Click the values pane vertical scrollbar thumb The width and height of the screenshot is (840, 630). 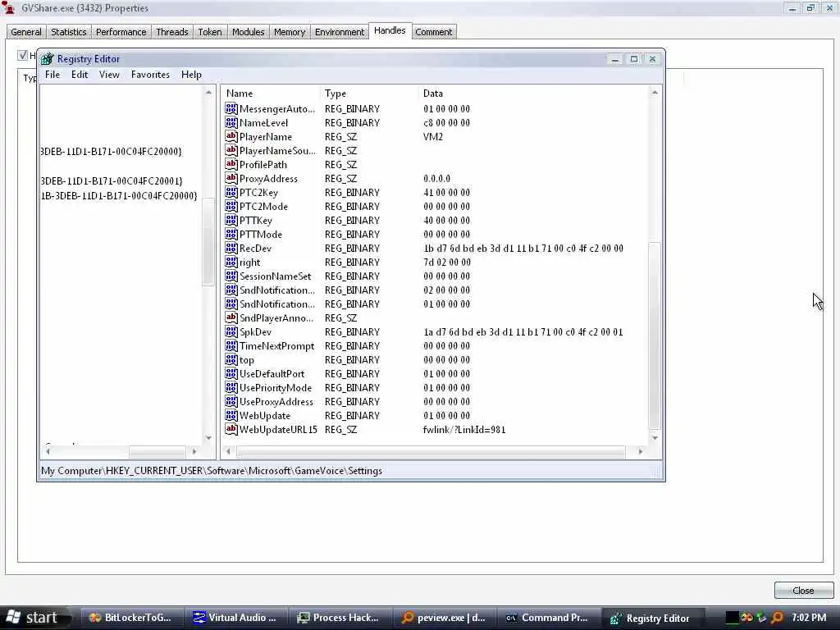[x=655, y=335]
